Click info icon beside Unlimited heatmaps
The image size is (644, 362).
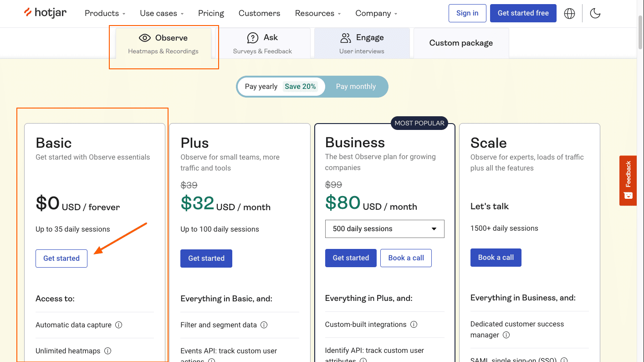click(108, 351)
